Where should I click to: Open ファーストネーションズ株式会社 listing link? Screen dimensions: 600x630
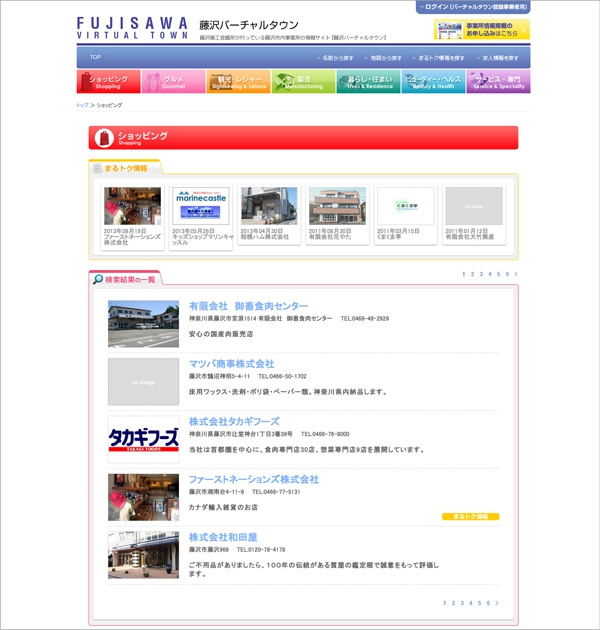(x=254, y=480)
